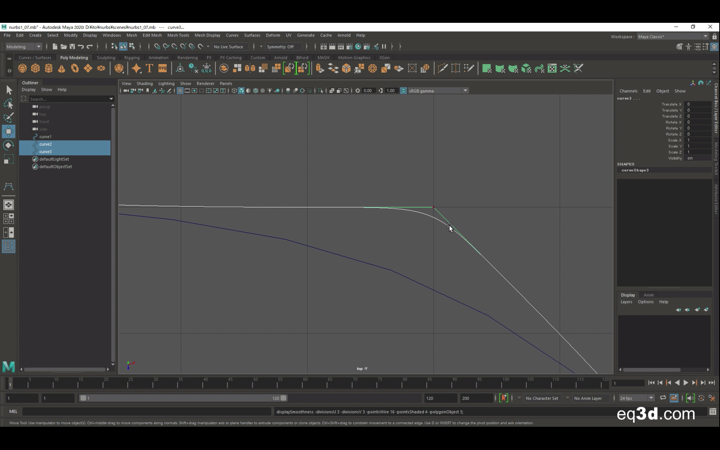The width and height of the screenshot is (720, 450).
Task: Activate the Move tool in toolbox
Action: (8, 131)
